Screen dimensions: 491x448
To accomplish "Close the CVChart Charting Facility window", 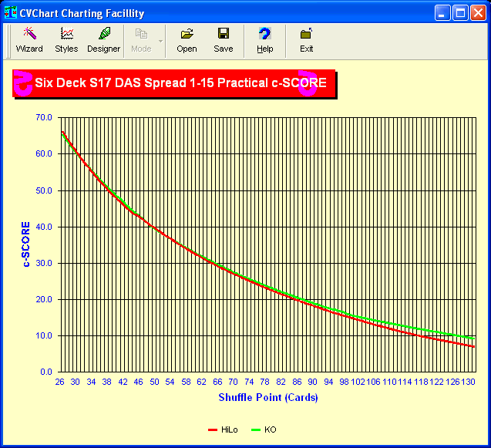I will (478, 13).
